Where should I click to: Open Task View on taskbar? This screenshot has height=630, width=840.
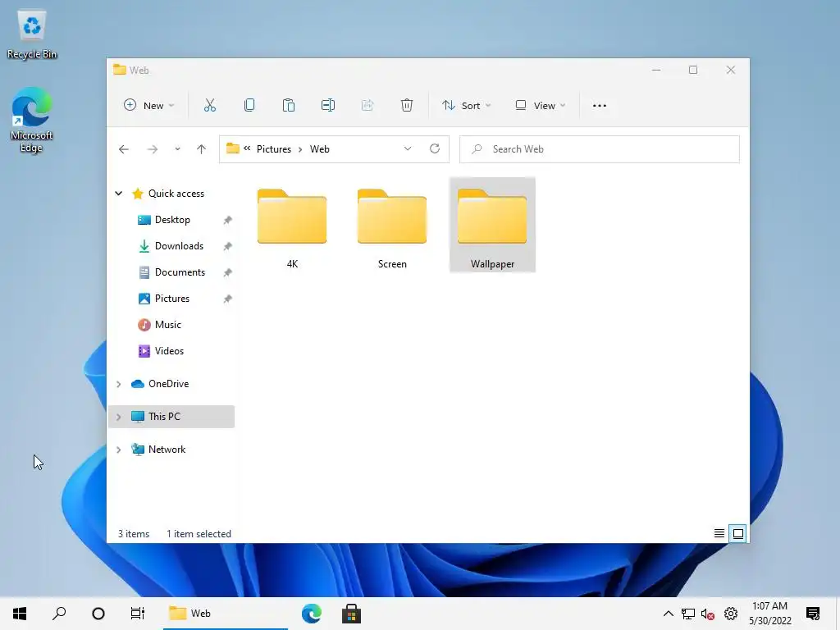coord(138,614)
